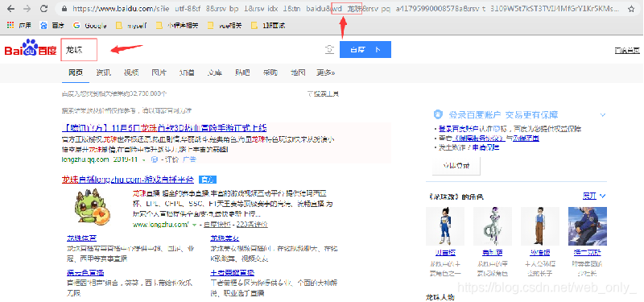Screen dimensions: 644x302
Task: Open the vue相关 bookmark folder
Action: [225, 26]
